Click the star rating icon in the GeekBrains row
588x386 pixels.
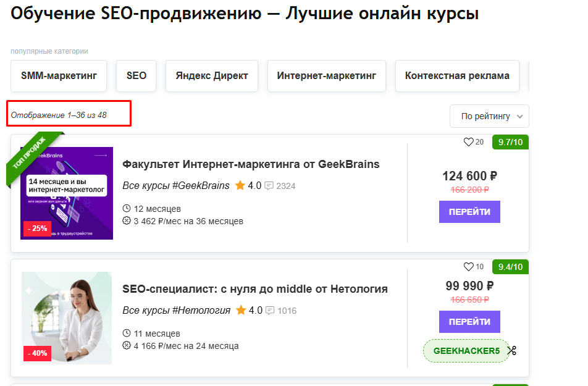coord(240,185)
